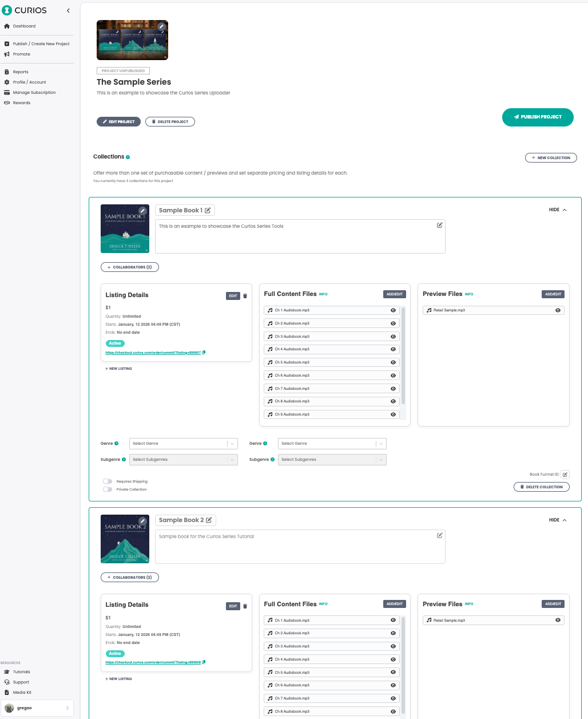
Task: Open the gregoo account switcher
Action: [x=37, y=708]
